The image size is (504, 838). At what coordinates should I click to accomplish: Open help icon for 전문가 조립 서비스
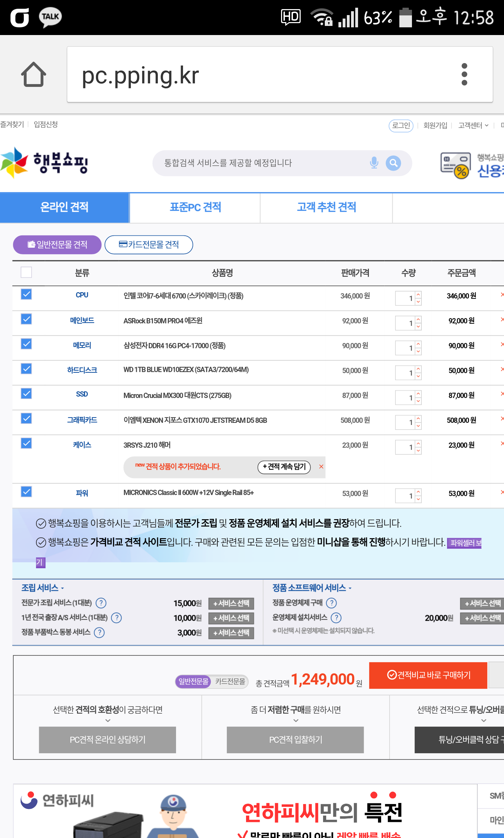[x=101, y=603]
